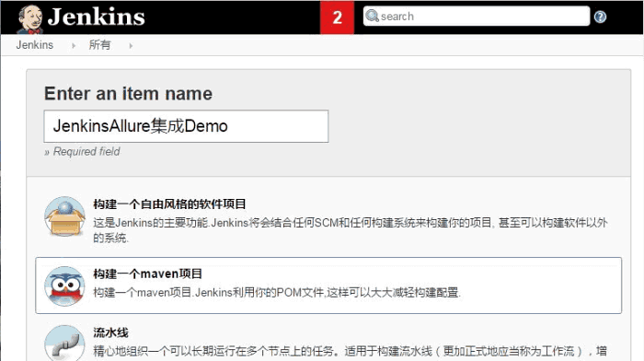Select the freestyle project box icon
Screen dimensions: 644x361
(x=65, y=216)
